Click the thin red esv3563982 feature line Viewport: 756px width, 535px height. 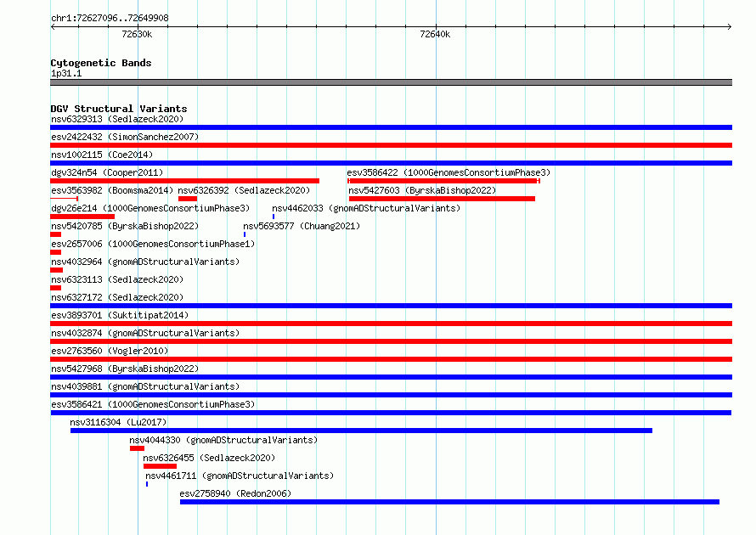tap(64, 199)
